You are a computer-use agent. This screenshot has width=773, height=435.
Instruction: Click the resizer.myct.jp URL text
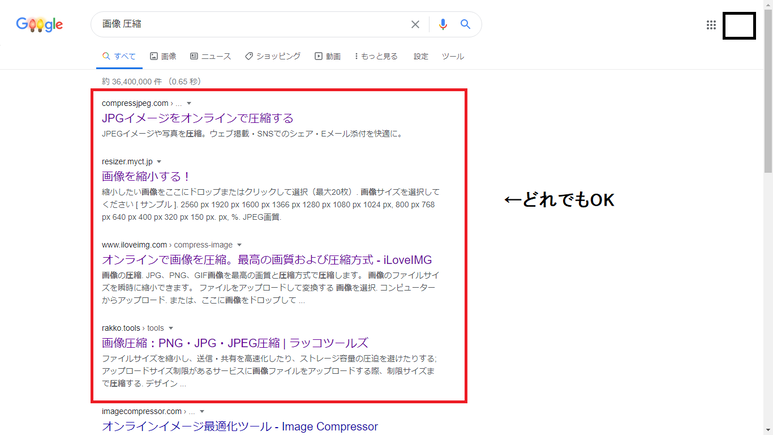127,161
